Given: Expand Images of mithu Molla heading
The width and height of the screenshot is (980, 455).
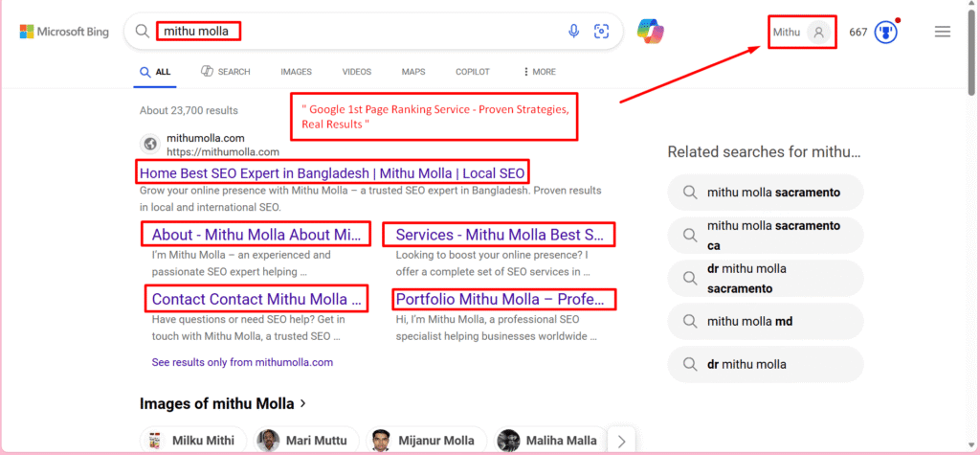Looking at the screenshot, I should (223, 403).
